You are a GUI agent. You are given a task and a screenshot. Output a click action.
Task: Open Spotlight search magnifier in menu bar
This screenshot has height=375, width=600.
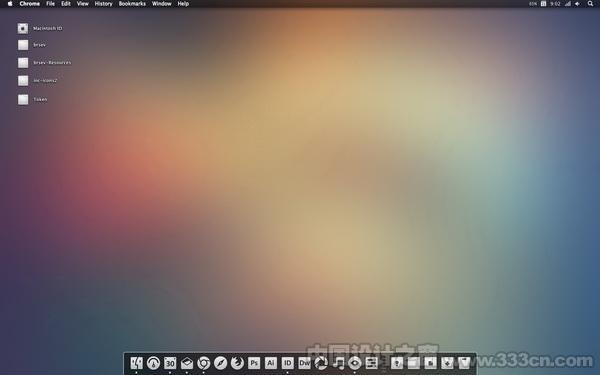(590, 4)
